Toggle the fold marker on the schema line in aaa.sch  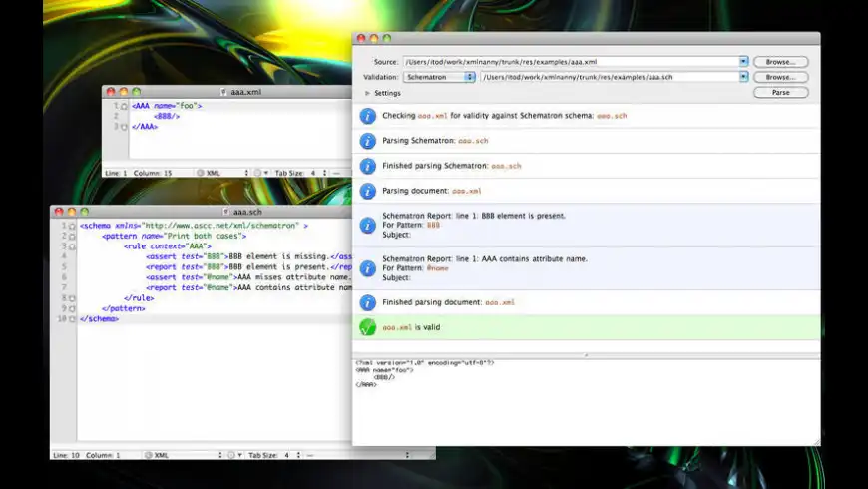pos(72,227)
